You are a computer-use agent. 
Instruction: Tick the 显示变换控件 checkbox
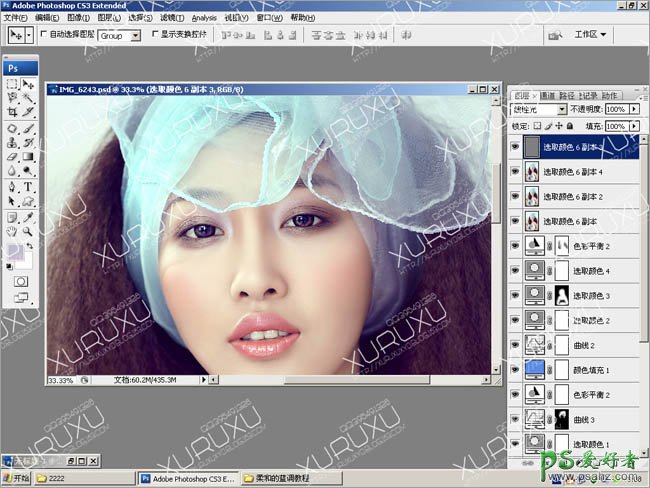(x=153, y=34)
